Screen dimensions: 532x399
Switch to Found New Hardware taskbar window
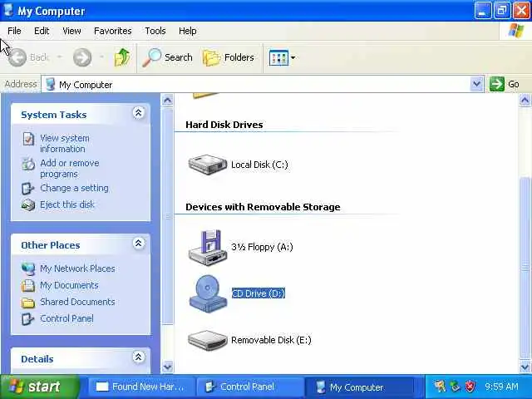click(140, 387)
